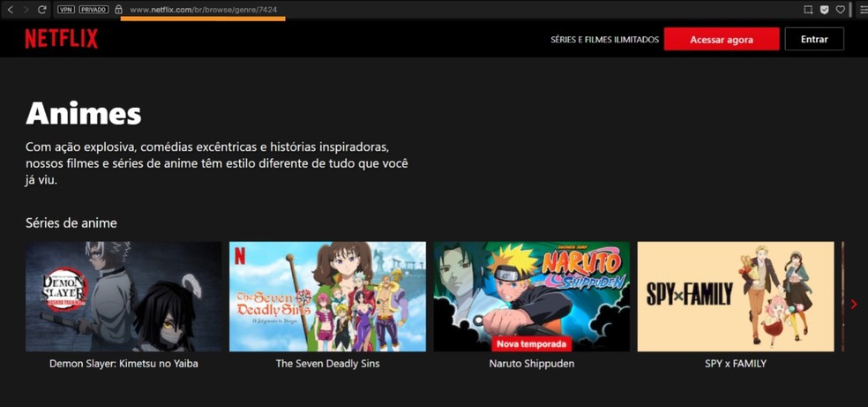Viewport: 868px width, 407px height.
Task: Click the SPY x FAMILY title text
Action: click(x=736, y=364)
